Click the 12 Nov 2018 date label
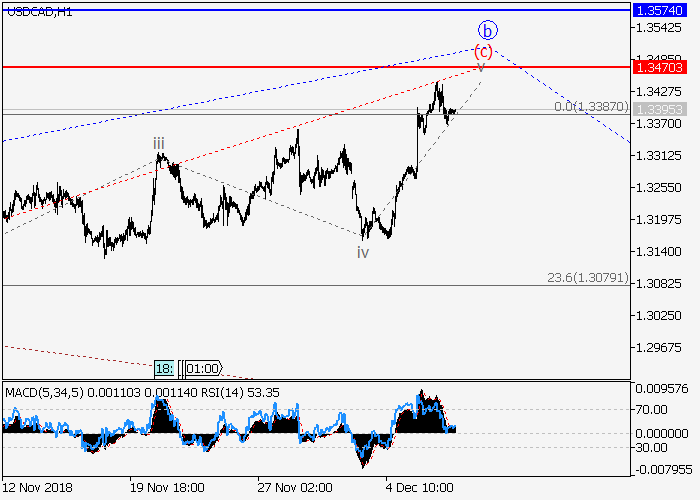 coord(38,488)
